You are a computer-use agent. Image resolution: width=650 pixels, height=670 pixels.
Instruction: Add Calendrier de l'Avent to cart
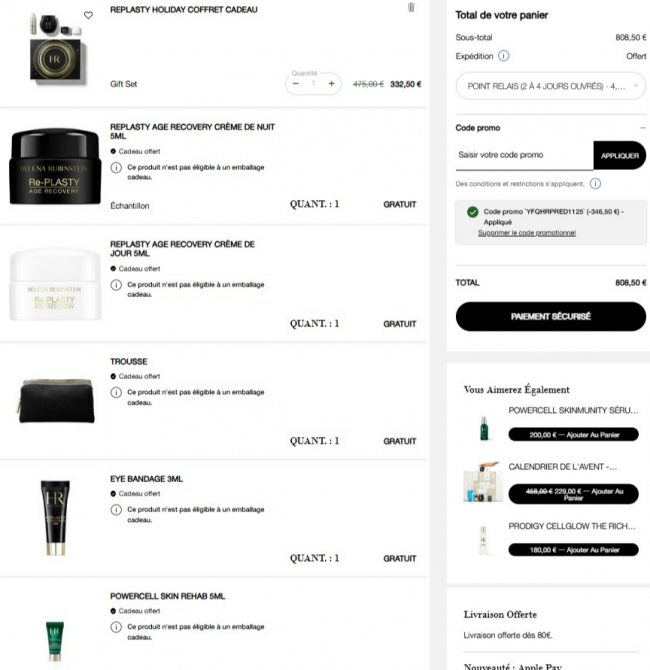click(574, 494)
